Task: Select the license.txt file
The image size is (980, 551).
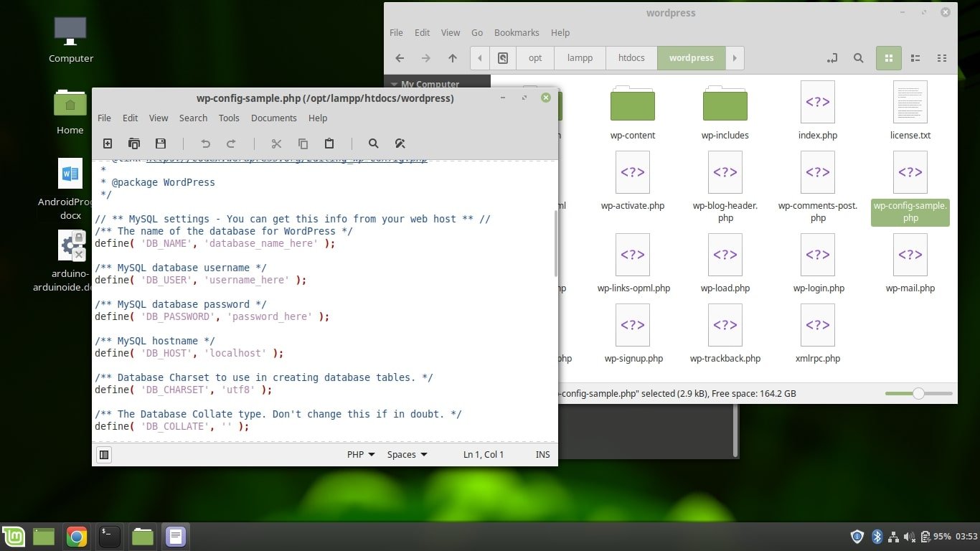Action: point(910,111)
